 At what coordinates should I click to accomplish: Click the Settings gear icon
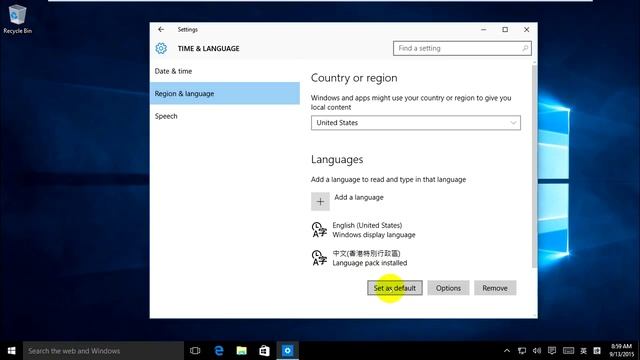161,48
